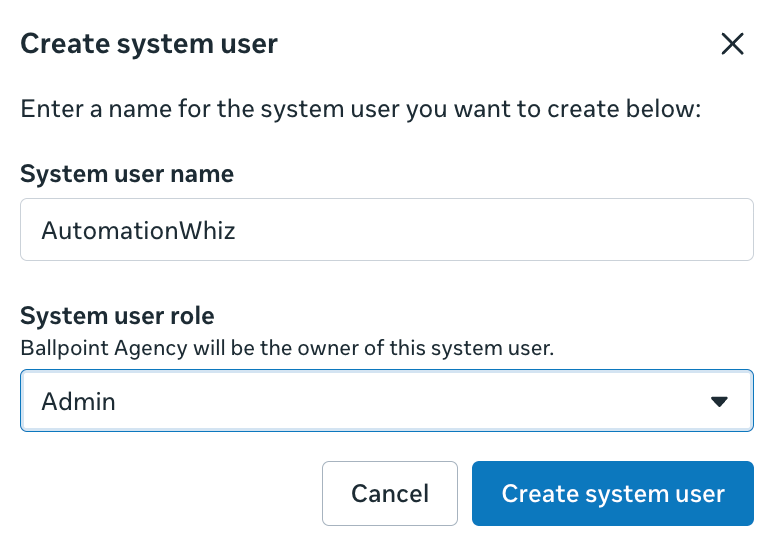Click the Ballpoint Agency owner description text
The height and width of the screenshot is (538, 758).
[287, 349]
